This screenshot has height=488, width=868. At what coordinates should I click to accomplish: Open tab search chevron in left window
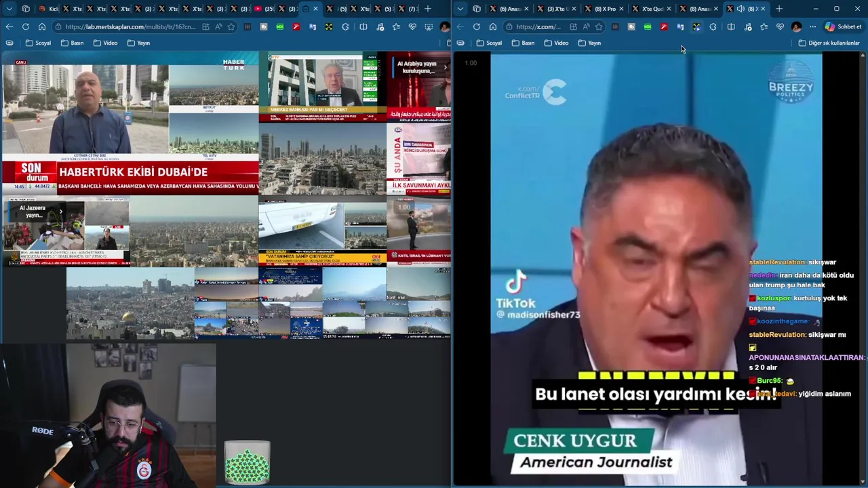[9, 9]
